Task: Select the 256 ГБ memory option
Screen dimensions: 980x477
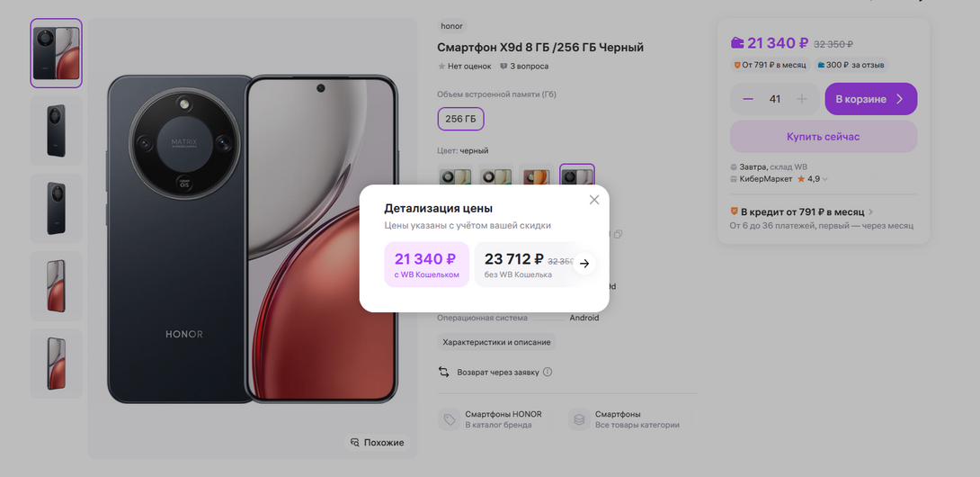Action: pyautogui.click(x=460, y=119)
